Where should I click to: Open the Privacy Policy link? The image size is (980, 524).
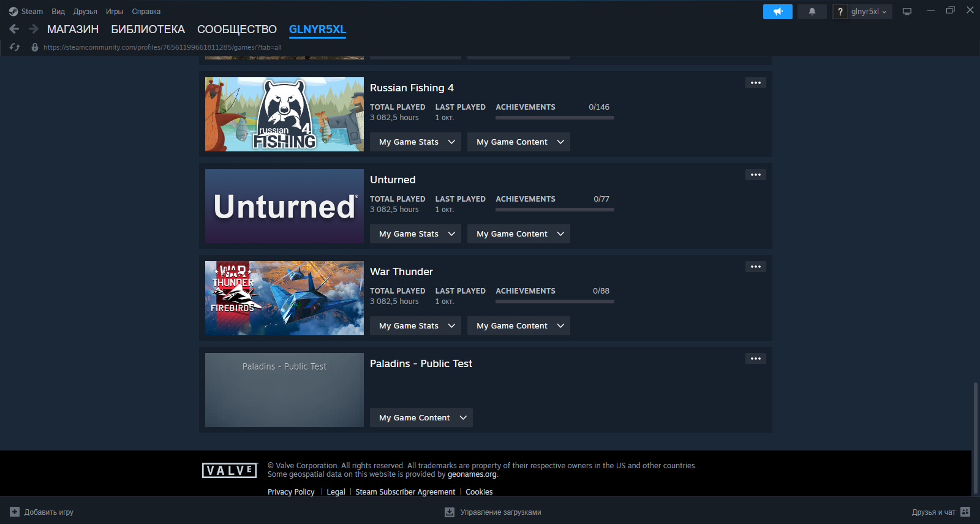[x=291, y=492]
